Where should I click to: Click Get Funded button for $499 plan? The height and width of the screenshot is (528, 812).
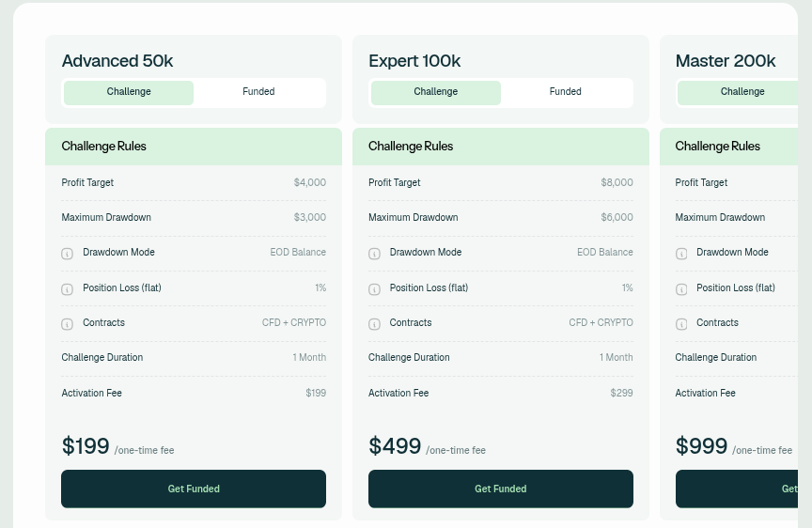point(501,489)
